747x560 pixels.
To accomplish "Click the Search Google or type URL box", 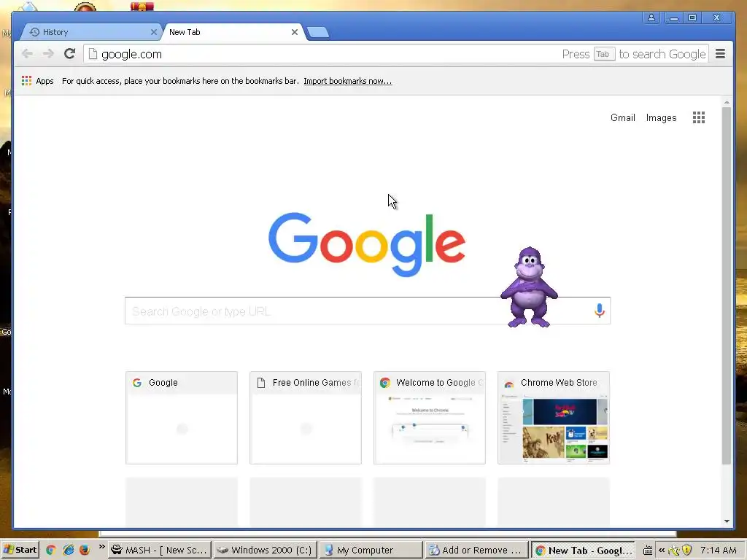I will point(368,311).
